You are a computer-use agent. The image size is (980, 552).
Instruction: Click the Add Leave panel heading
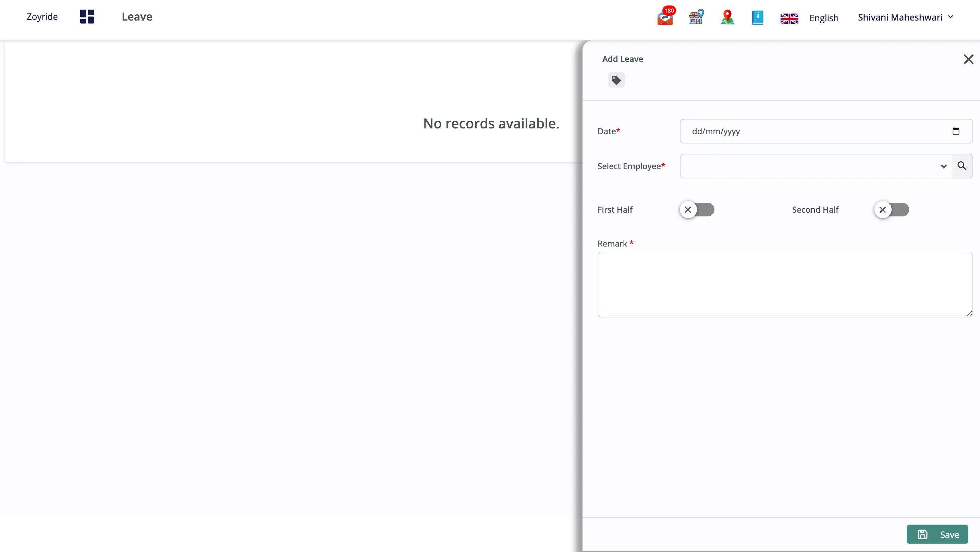[622, 59]
